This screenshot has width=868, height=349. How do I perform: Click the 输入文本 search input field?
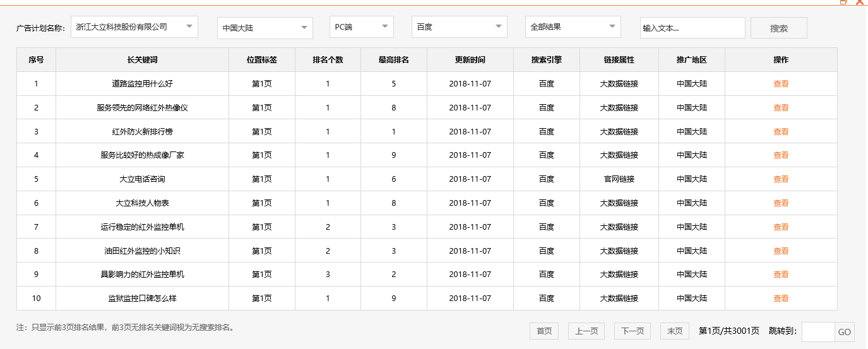(x=693, y=28)
